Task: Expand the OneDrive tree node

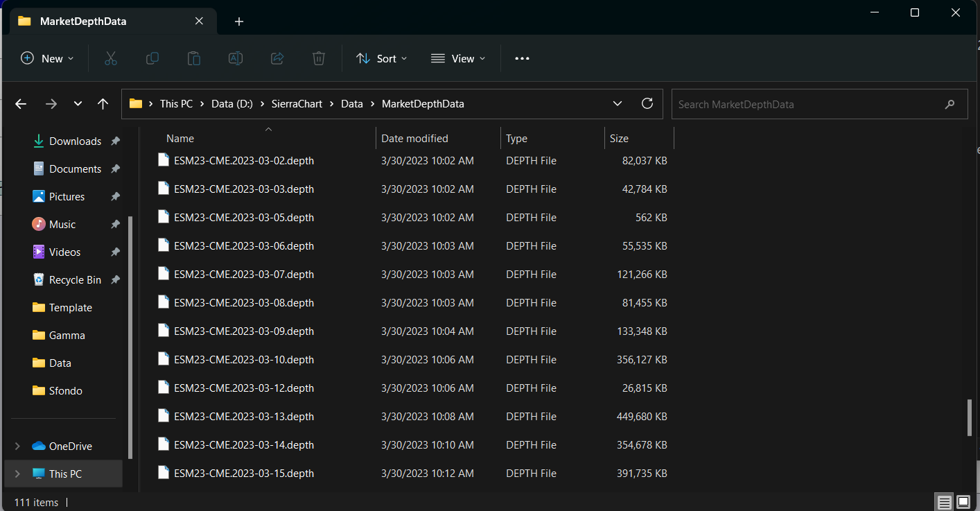Action: (x=18, y=447)
